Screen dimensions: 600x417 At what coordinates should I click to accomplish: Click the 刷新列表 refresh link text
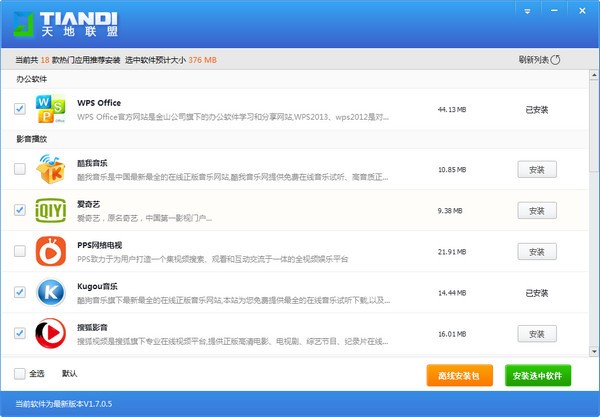pos(534,60)
